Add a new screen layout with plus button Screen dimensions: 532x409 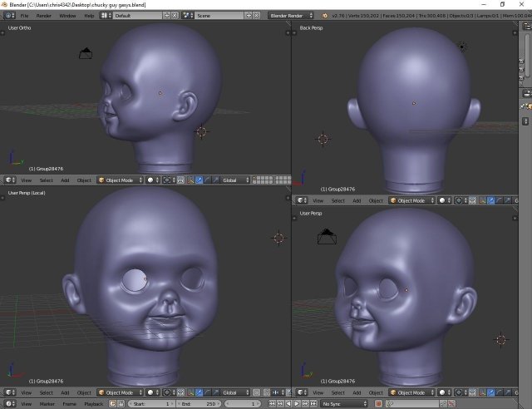167,16
